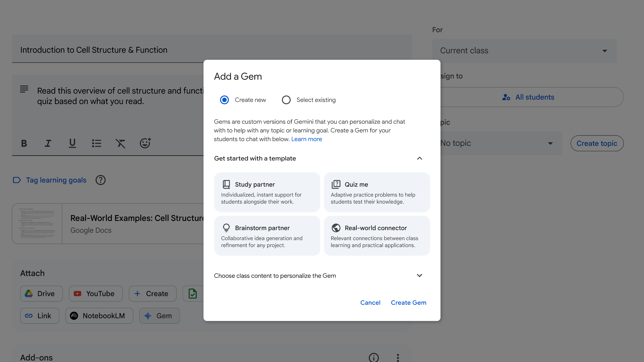Attach a NotebookLM notebook
The image size is (644, 362).
[99, 316]
